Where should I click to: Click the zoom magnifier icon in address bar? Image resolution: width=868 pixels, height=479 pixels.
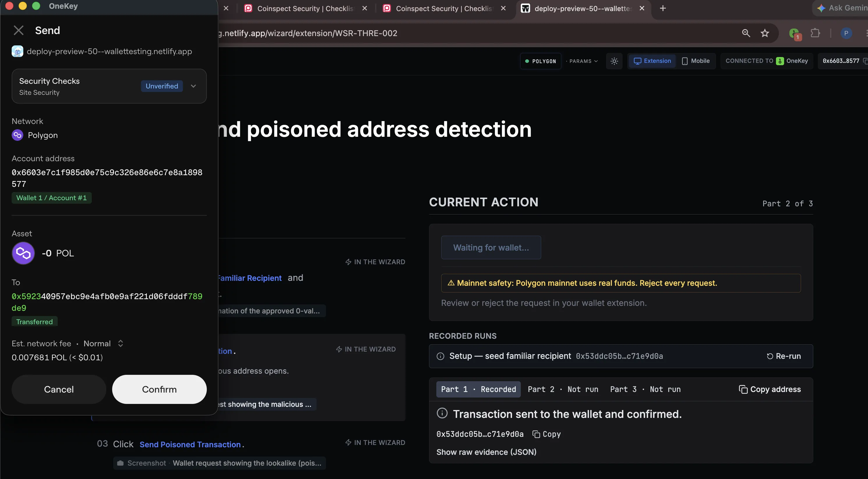pos(746,33)
